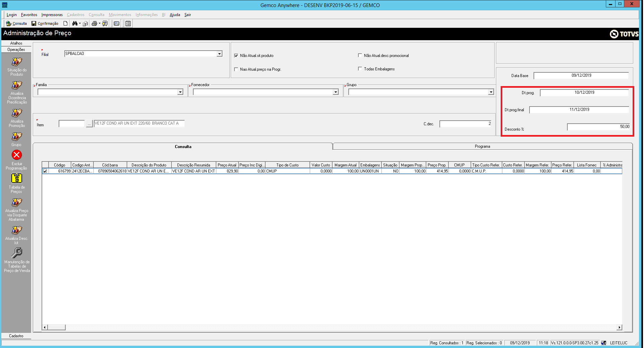644x348 pixels.
Task: Click the C.dec. input field
Action: pyautogui.click(x=466, y=124)
